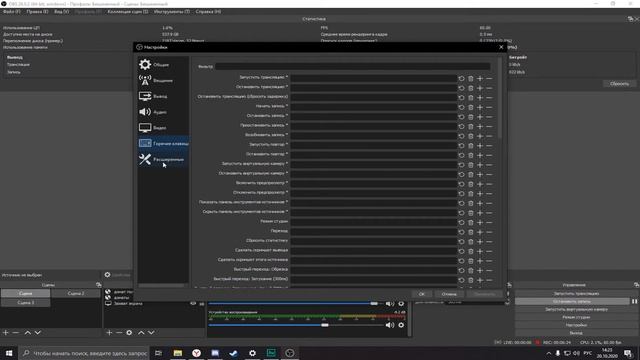This screenshot has width=640, height=360.
Task: Select Сцена 2 in scenes list
Action: point(76,293)
